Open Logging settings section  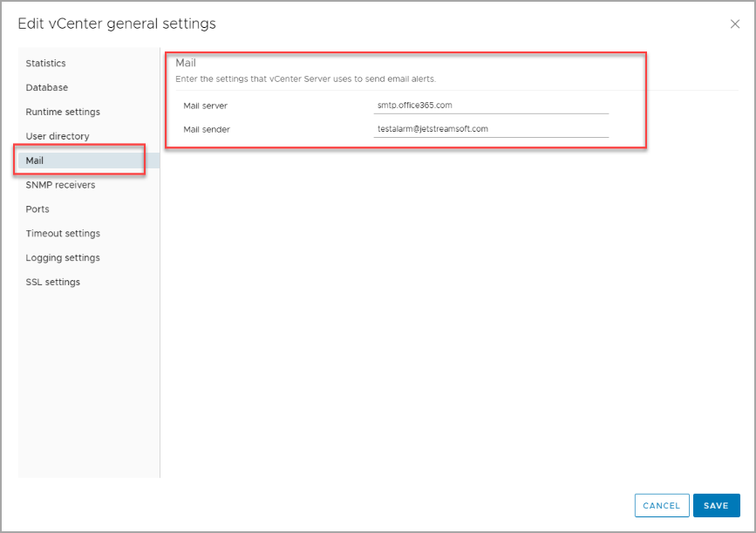pos(63,258)
